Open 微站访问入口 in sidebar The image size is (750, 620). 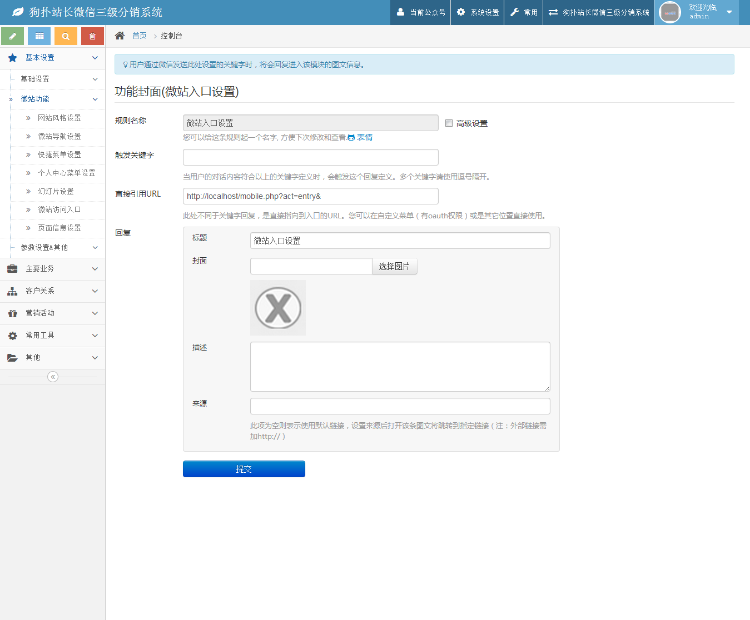pyautogui.click(x=59, y=210)
